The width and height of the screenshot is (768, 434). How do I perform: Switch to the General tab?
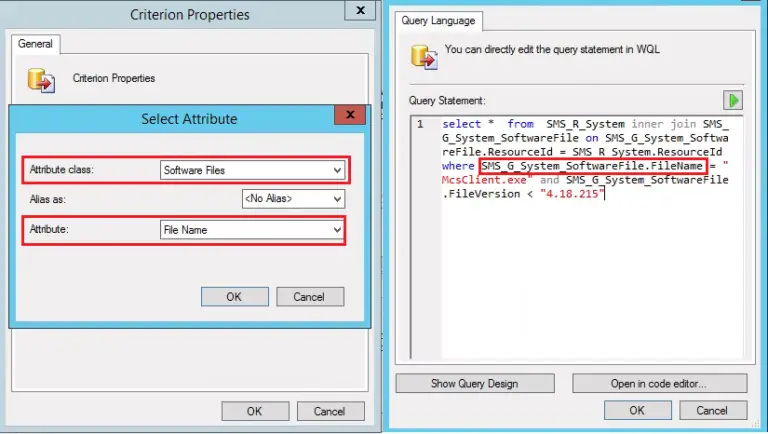[x=37, y=45]
